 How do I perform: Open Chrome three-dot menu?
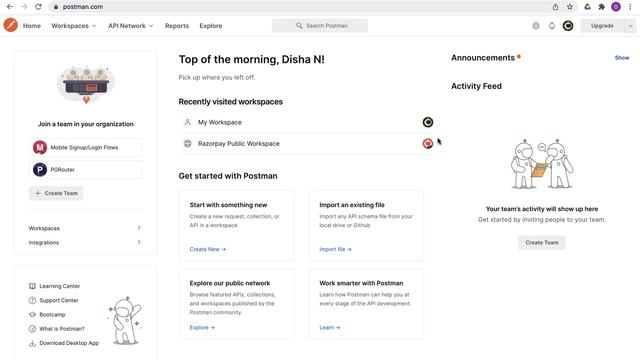coord(630,7)
